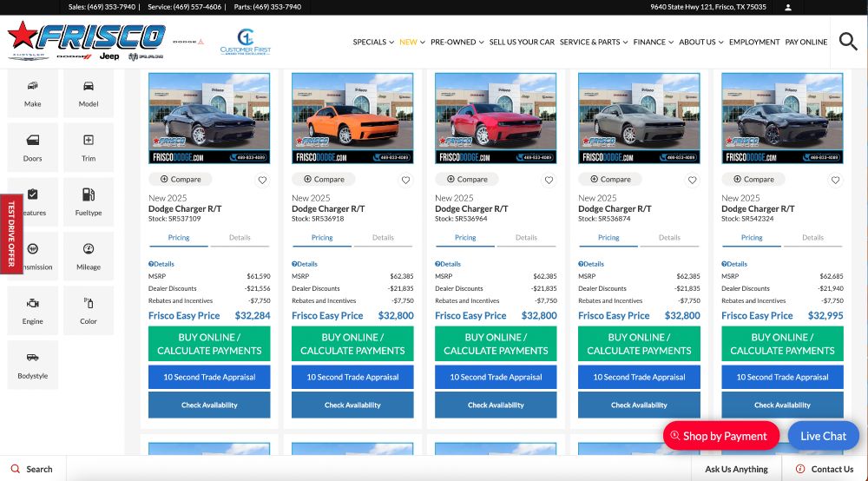Check Availability for stock SR536964
Screen dimensions: 868x481
(x=496, y=405)
